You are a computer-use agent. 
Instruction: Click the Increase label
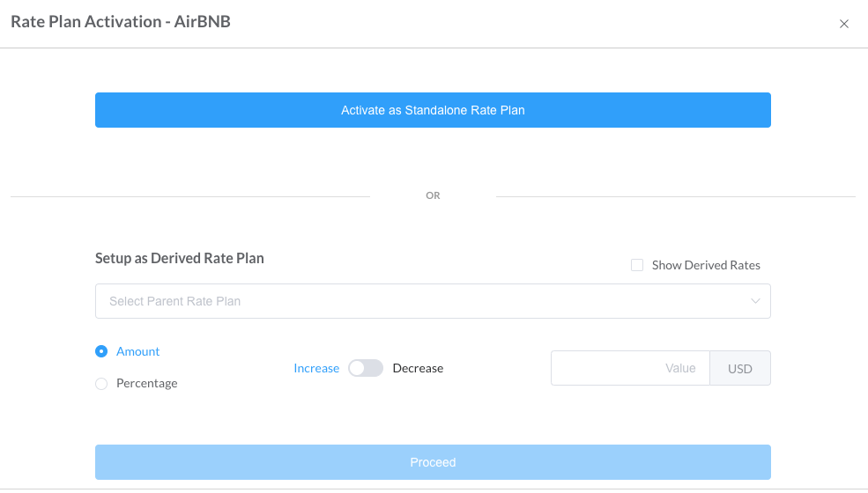(316, 368)
